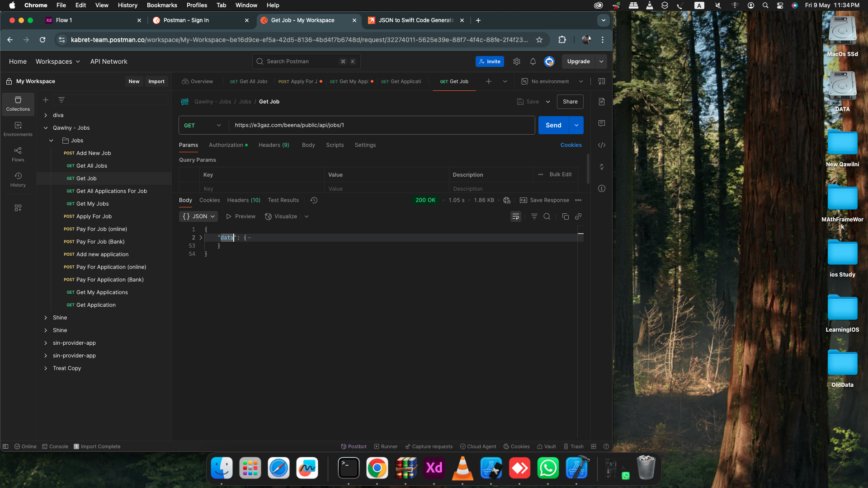Viewport: 868px width, 488px height.
Task: Toggle word wrap in response viewer
Action: [x=516, y=216]
